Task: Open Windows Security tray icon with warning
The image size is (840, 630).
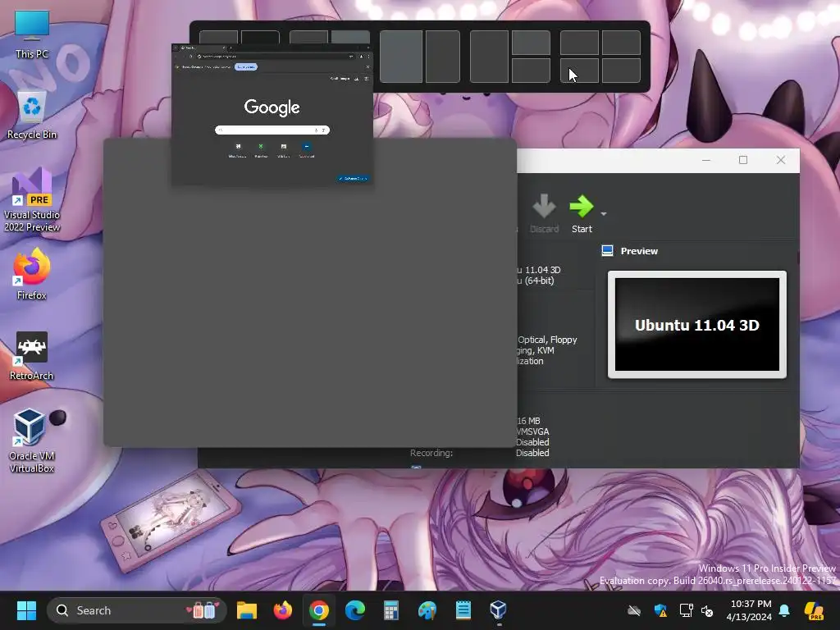Action: point(660,610)
